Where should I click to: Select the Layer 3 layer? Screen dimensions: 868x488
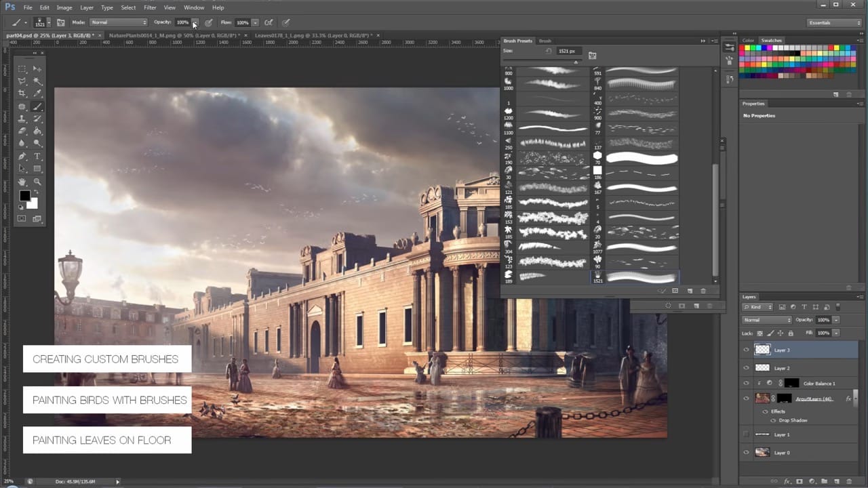tap(783, 350)
